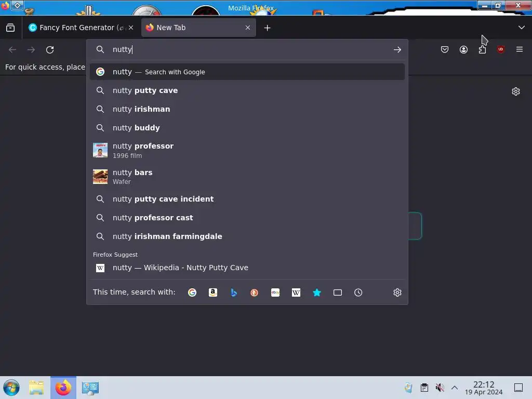
Task: Close the New Tab tab
Action: pos(248,28)
